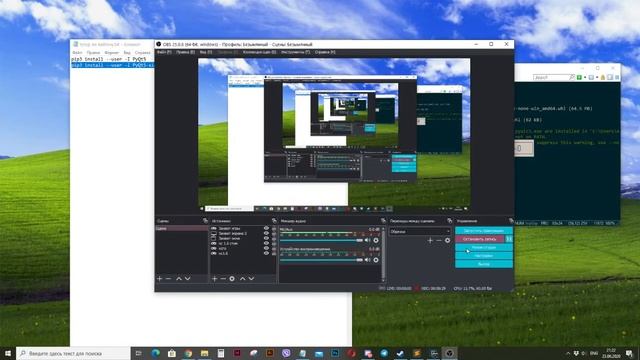Image resolution: width=640 pixels, height=360 pixels.
Task: Mute the Mic/Aux channel
Action: pyautogui.click(x=367, y=240)
